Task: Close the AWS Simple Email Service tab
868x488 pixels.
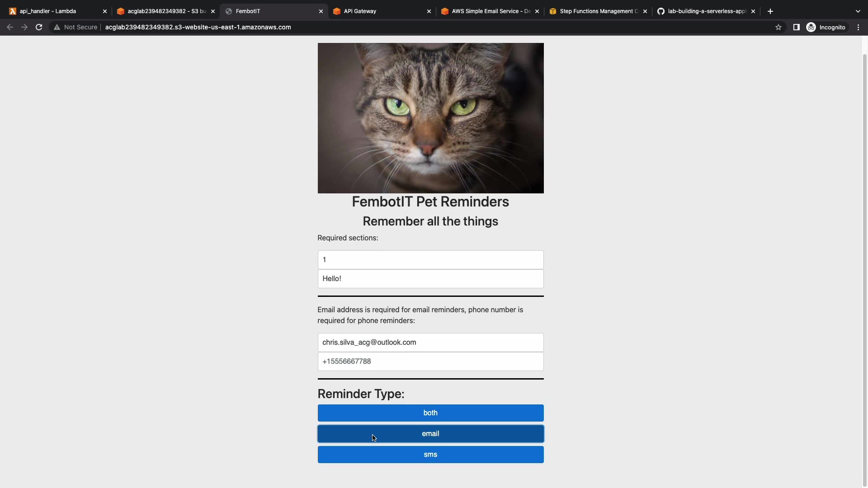Action: click(x=537, y=11)
